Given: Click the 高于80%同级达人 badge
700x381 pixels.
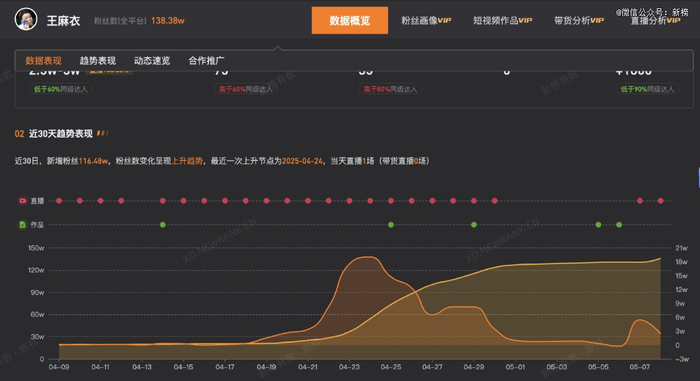Looking at the screenshot, I should (x=390, y=89).
